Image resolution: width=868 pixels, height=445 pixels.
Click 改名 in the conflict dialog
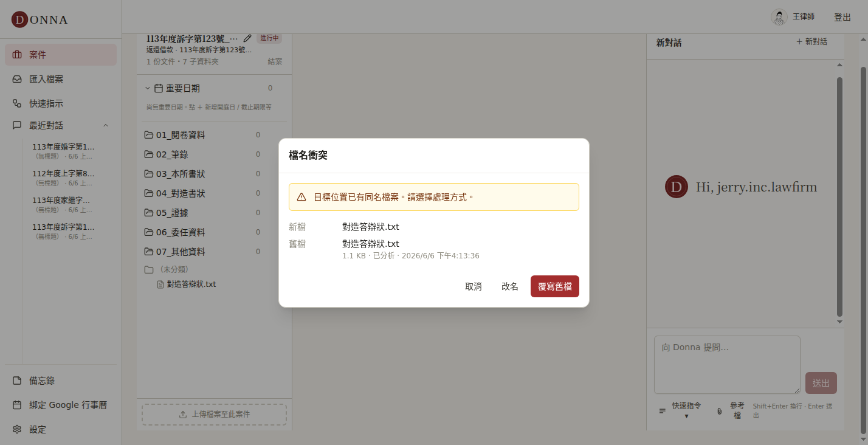(510, 286)
